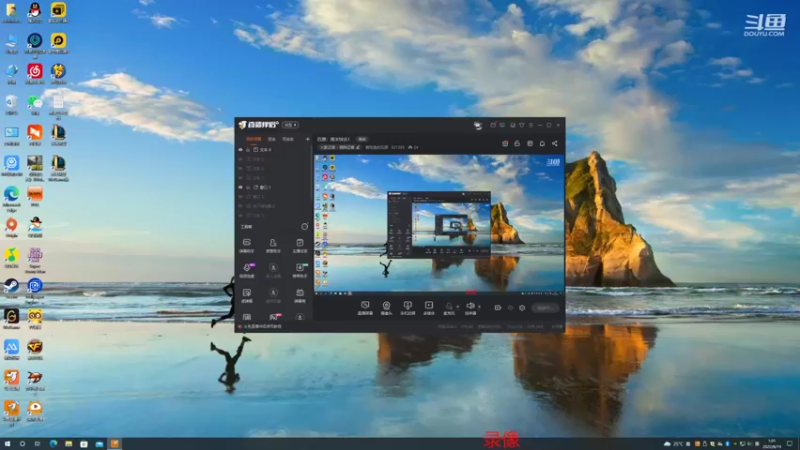
Task: Open the share icon above preview
Action: point(555,143)
